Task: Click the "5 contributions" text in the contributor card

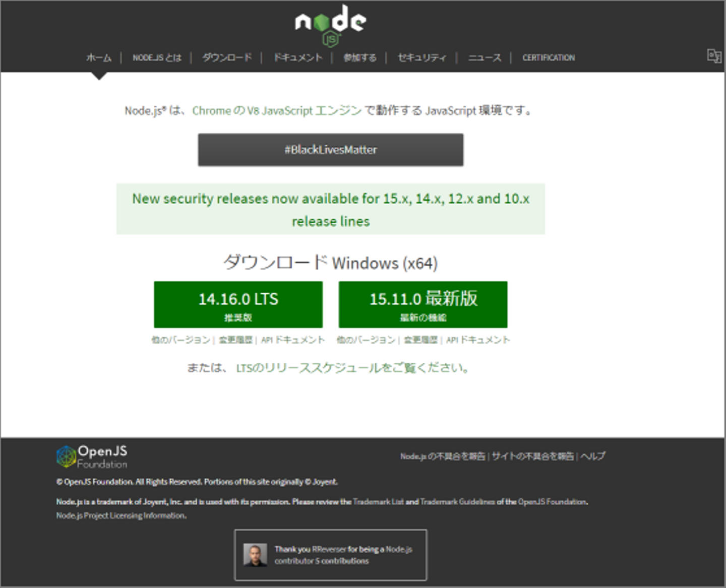Action: tap(342, 561)
